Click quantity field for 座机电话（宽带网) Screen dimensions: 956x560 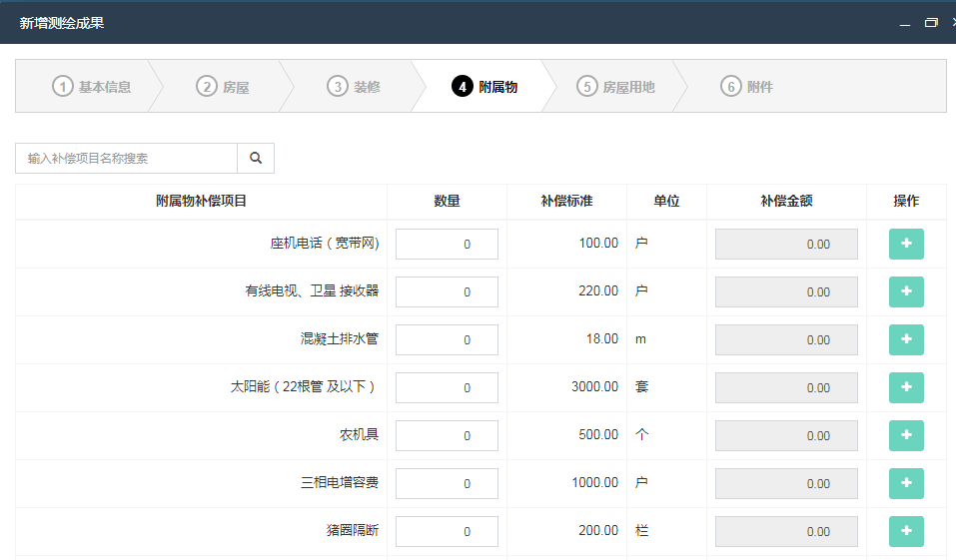pos(447,244)
